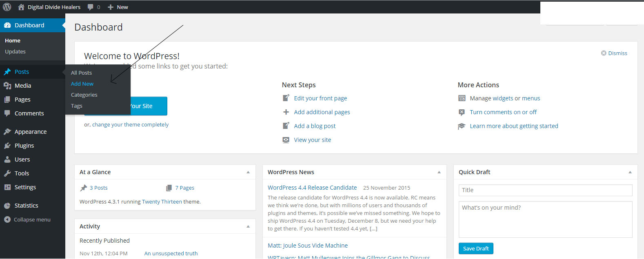Collapse the WordPress News panel

pyautogui.click(x=439, y=172)
